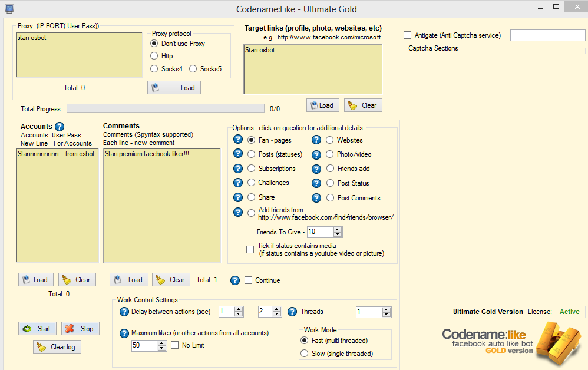588x370 pixels.
Task: Select Friends add radio option
Action: click(x=330, y=169)
